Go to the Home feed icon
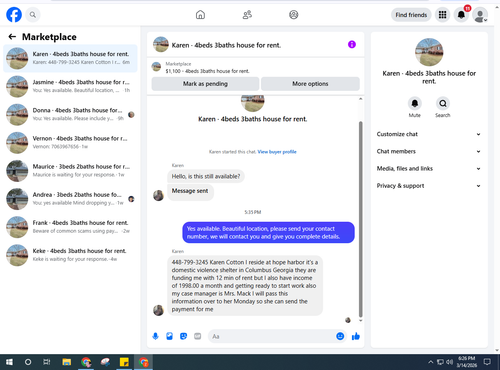 point(200,15)
